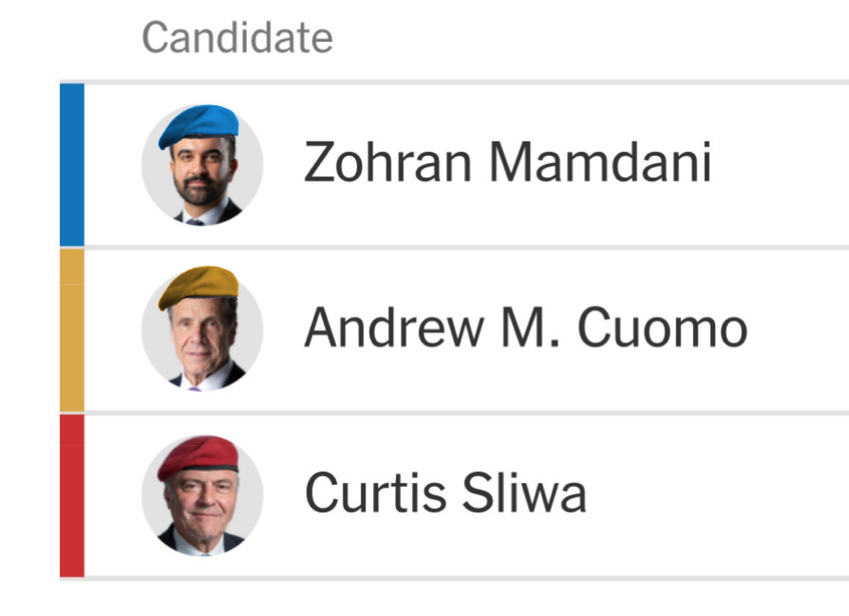Click Andrew M. Cuomo's profile photo
Image resolution: width=849 pixels, height=616 pixels.
tap(202, 335)
